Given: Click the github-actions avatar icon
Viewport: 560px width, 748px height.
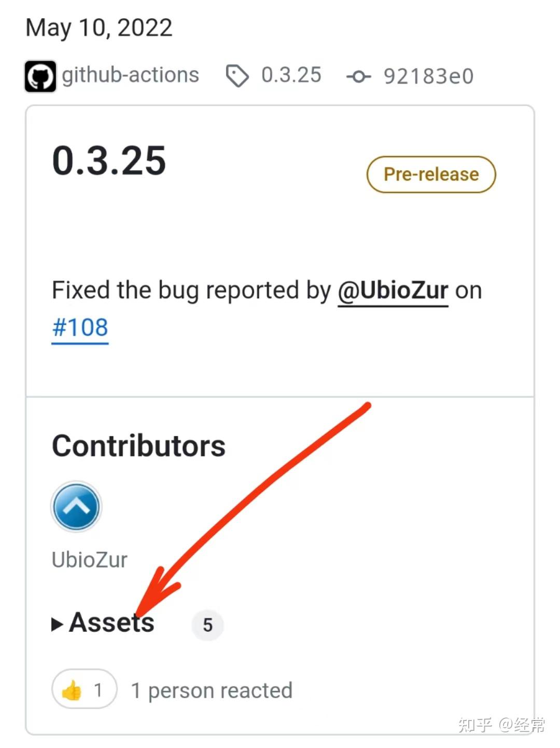Looking at the screenshot, I should [40, 76].
